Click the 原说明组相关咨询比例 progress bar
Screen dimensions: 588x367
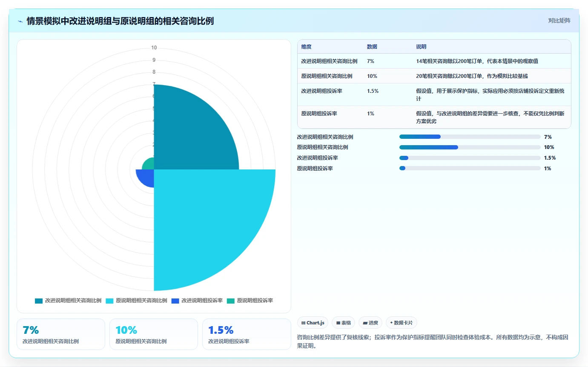pyautogui.click(x=470, y=147)
